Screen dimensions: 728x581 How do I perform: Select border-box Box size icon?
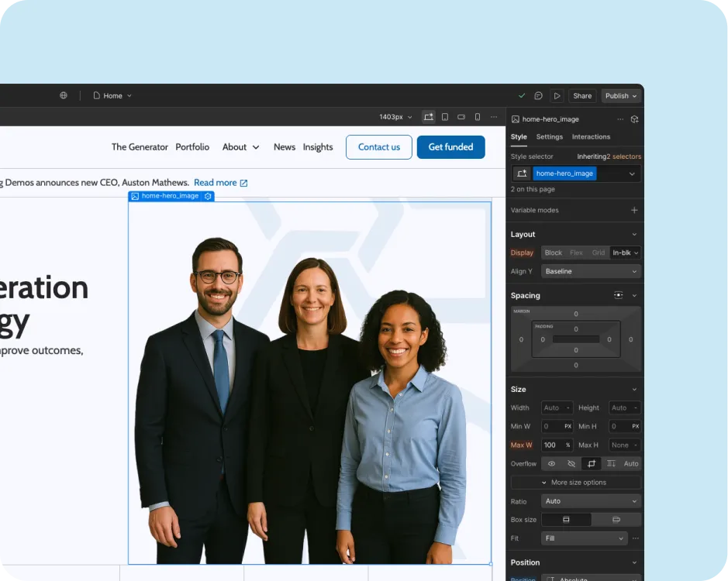coord(567,520)
